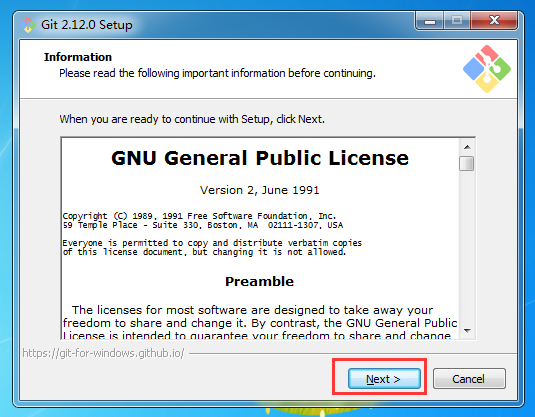Click the Git icon in the title bar
The image size is (535, 417).
pos(28,25)
